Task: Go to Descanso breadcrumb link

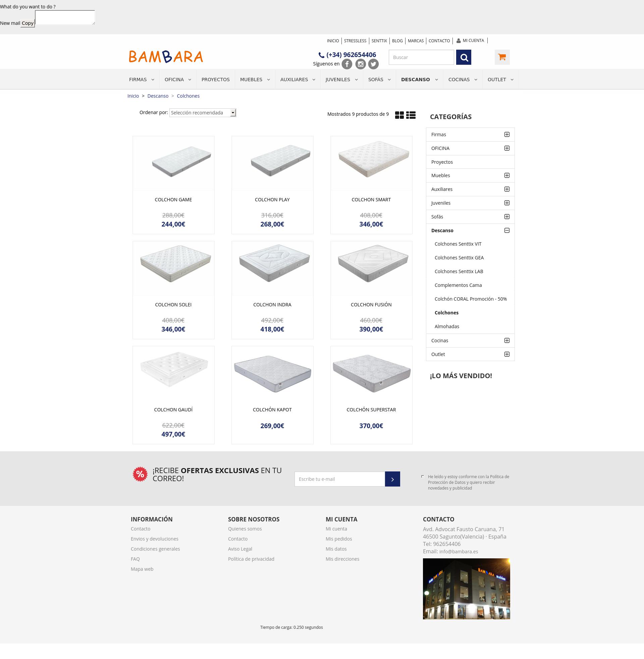Action: 158,96
